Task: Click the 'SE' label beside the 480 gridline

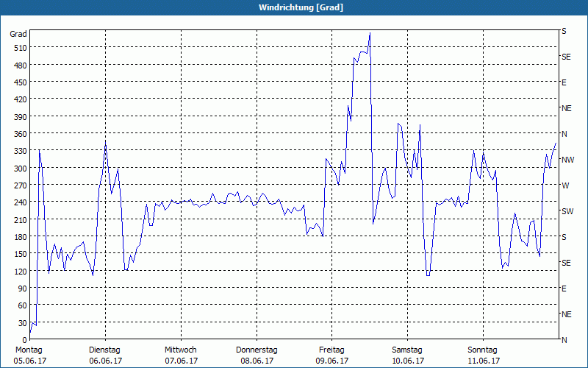Action: pos(566,57)
